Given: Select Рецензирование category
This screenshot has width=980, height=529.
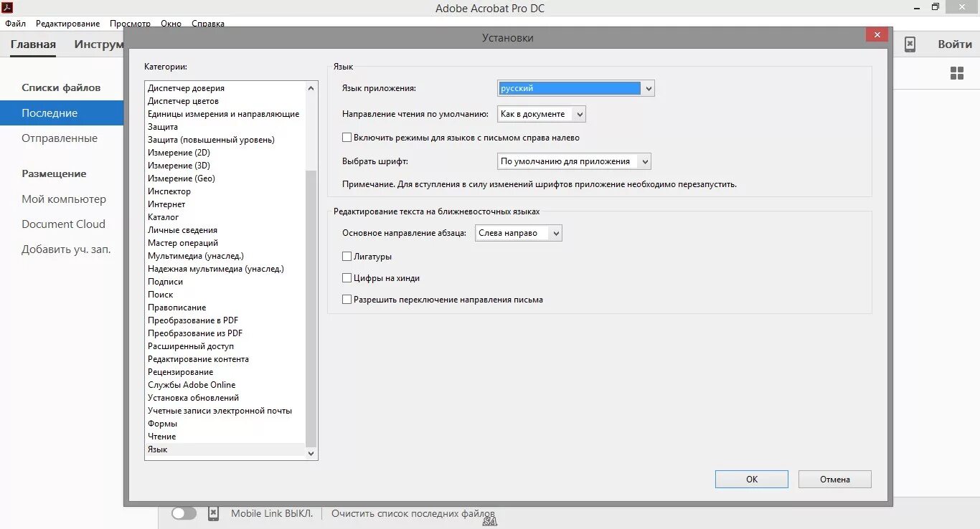Looking at the screenshot, I should pyautogui.click(x=225, y=372).
